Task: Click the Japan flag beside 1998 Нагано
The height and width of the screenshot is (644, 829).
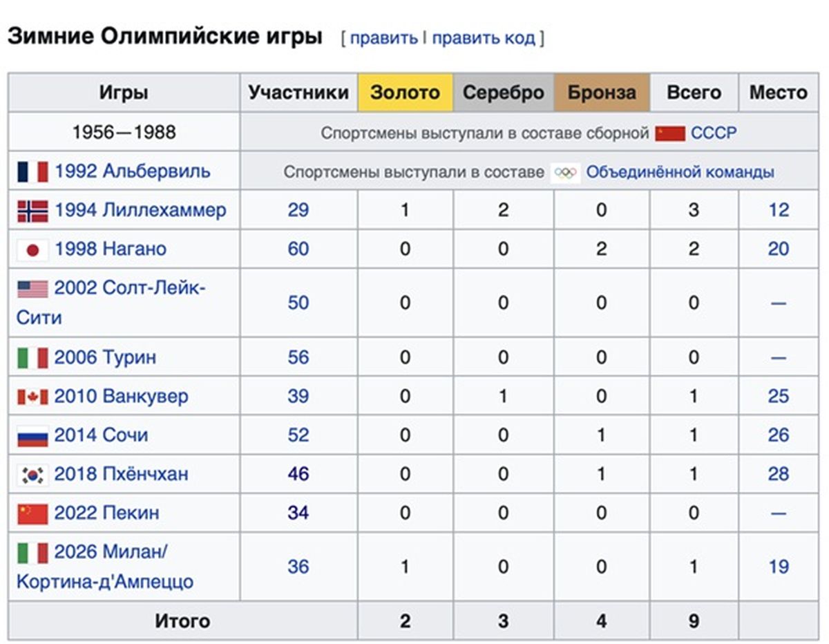Action: (x=32, y=249)
